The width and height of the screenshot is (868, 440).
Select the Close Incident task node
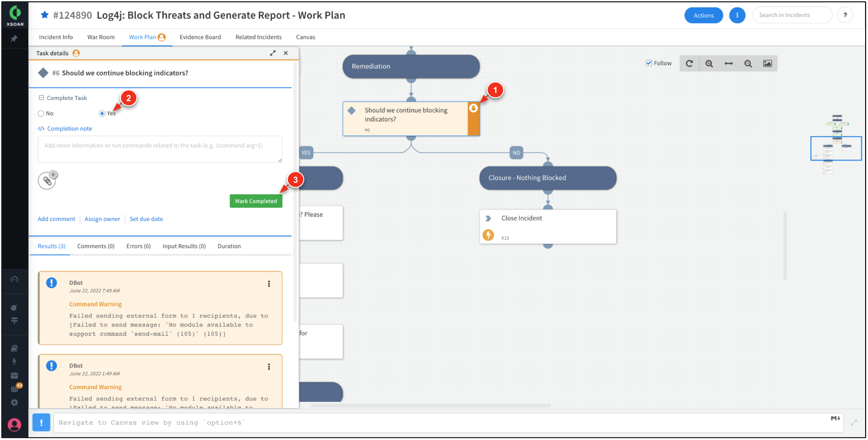click(548, 227)
